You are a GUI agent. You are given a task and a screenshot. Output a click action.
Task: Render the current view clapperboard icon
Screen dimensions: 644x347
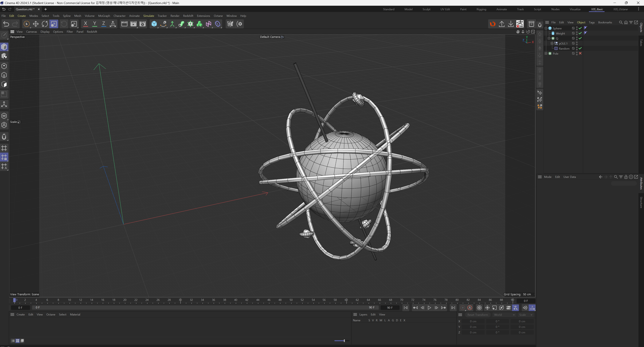coord(124,24)
